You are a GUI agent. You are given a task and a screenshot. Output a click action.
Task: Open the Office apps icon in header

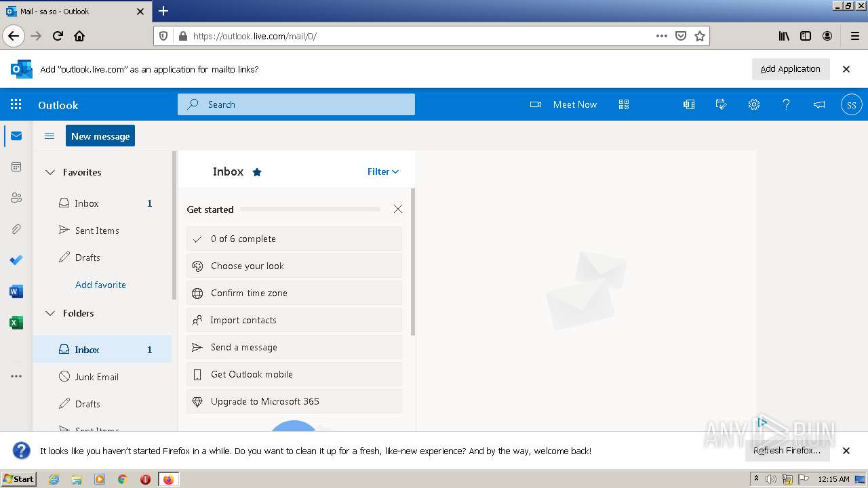click(x=689, y=104)
